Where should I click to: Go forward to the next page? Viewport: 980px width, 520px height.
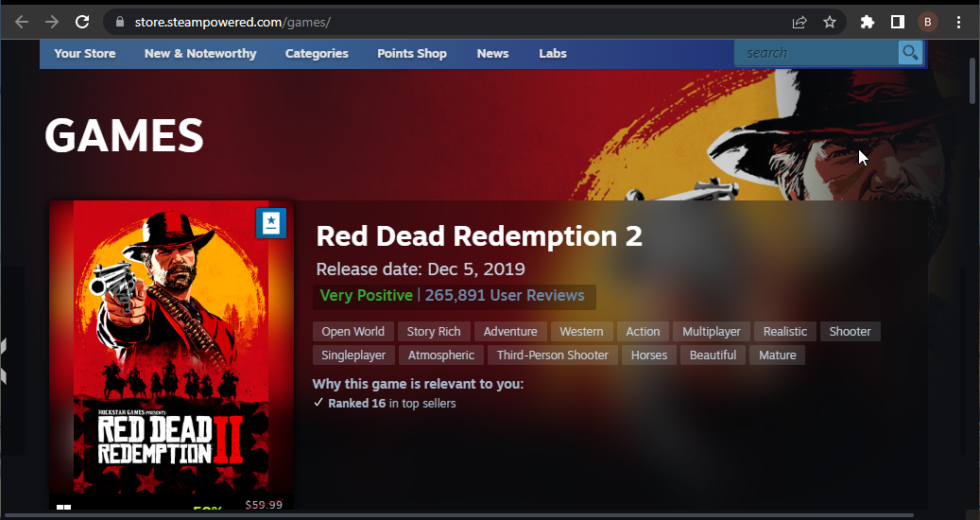coord(52,22)
